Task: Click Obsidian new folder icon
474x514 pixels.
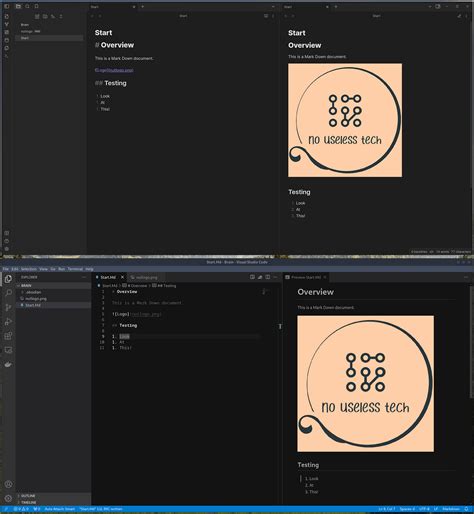Action: [45, 16]
